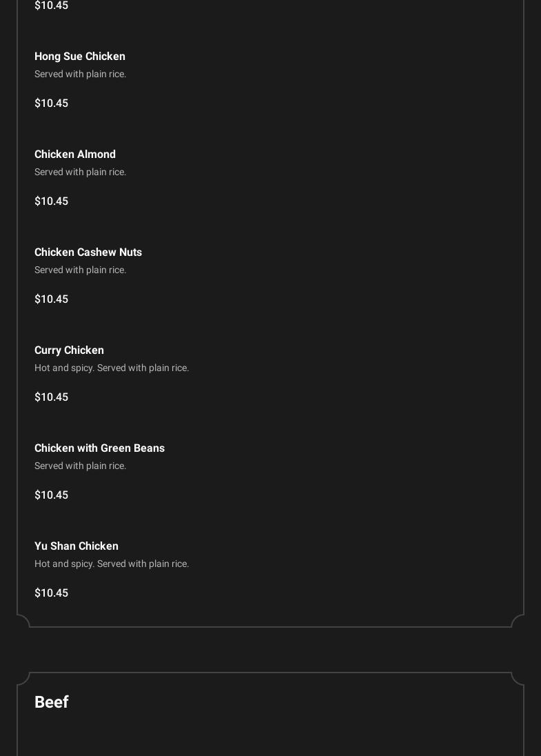Select the Chicken Almond dish title
This screenshot has width=541, height=756.
pos(75,155)
